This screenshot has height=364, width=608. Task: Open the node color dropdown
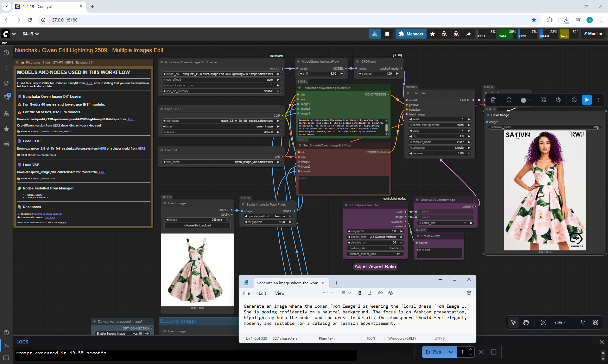point(526,100)
